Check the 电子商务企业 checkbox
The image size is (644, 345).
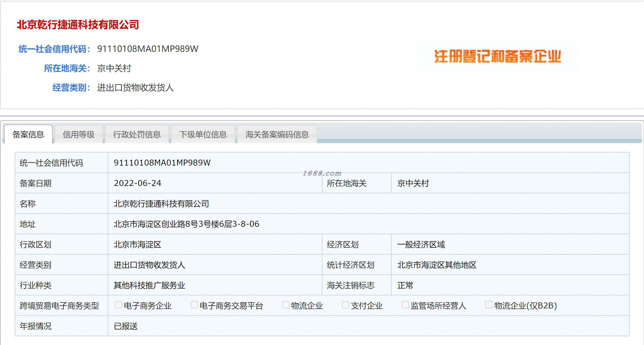118,305
